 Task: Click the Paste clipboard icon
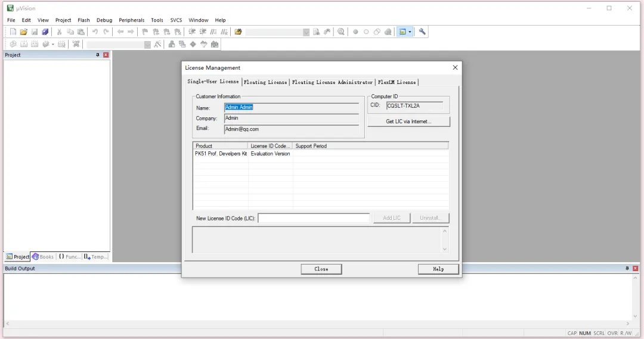[81, 32]
